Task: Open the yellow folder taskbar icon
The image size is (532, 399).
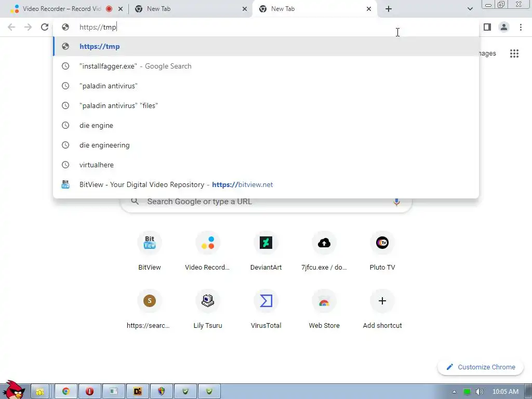Action: (40, 392)
